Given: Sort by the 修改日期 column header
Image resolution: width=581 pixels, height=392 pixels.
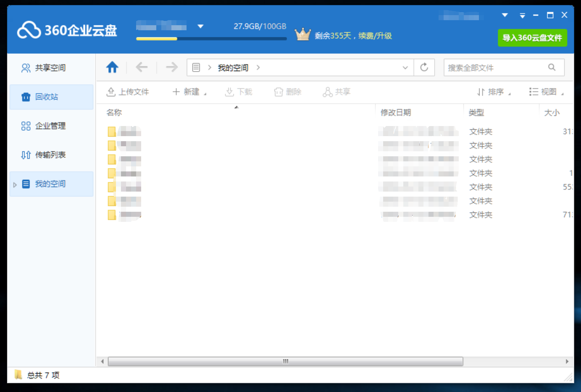Looking at the screenshot, I should click(395, 112).
